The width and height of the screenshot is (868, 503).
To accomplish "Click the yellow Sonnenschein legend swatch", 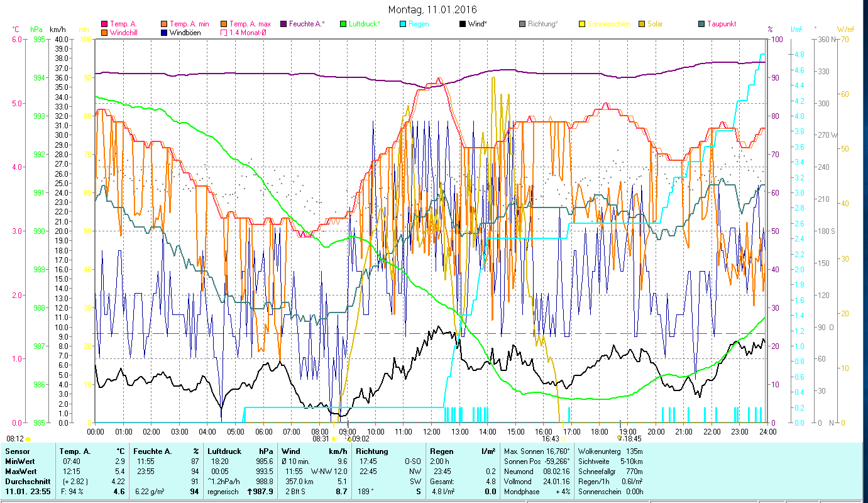I will pyautogui.click(x=582, y=24).
